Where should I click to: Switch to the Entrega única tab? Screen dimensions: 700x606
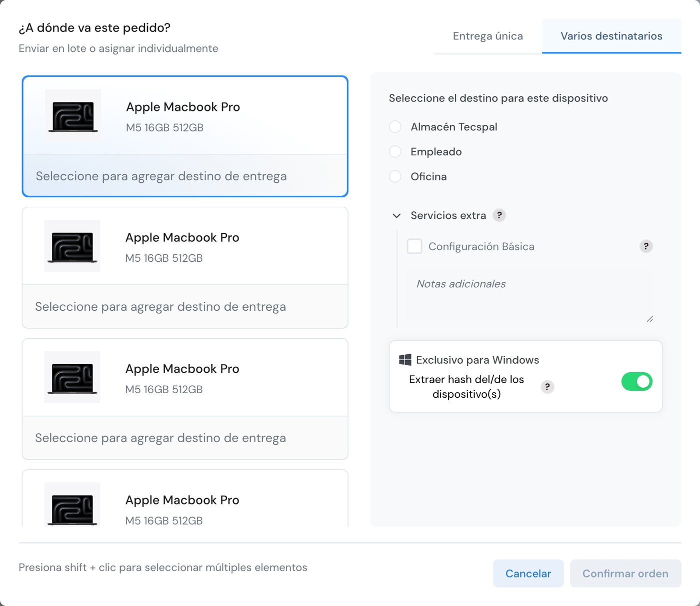(488, 36)
